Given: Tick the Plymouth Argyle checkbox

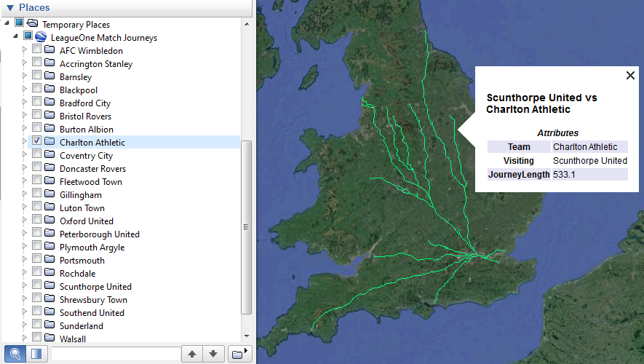Looking at the screenshot, I should (x=36, y=245).
